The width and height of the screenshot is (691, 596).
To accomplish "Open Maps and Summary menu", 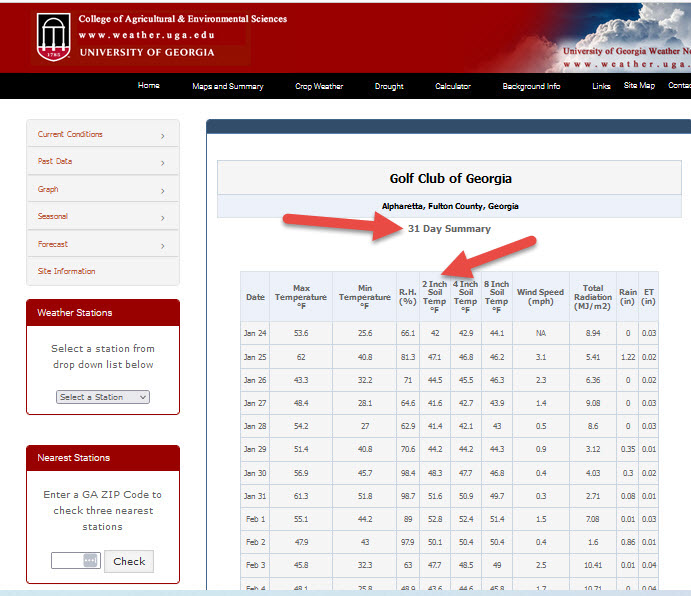I will [x=228, y=87].
